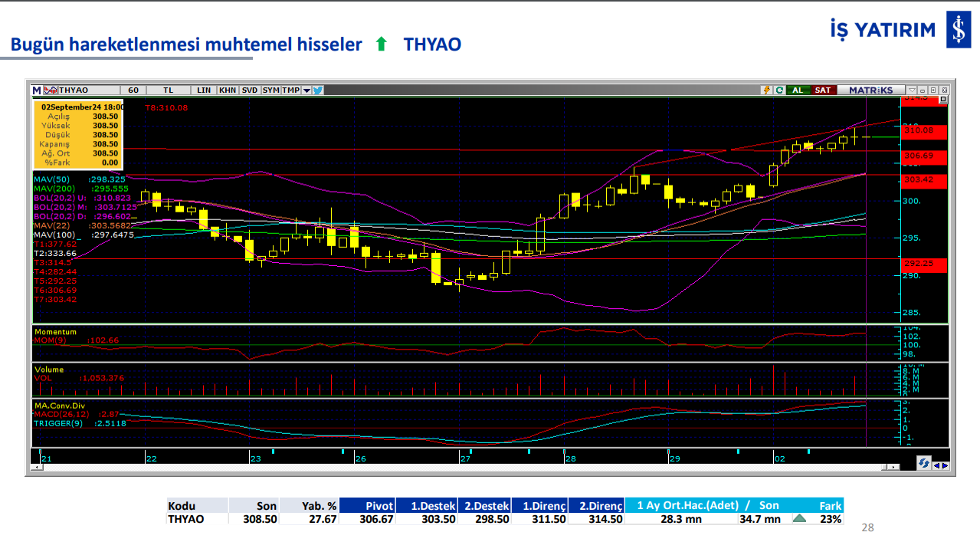
Task: Toggle LIN linear scale mode
Action: [203, 90]
